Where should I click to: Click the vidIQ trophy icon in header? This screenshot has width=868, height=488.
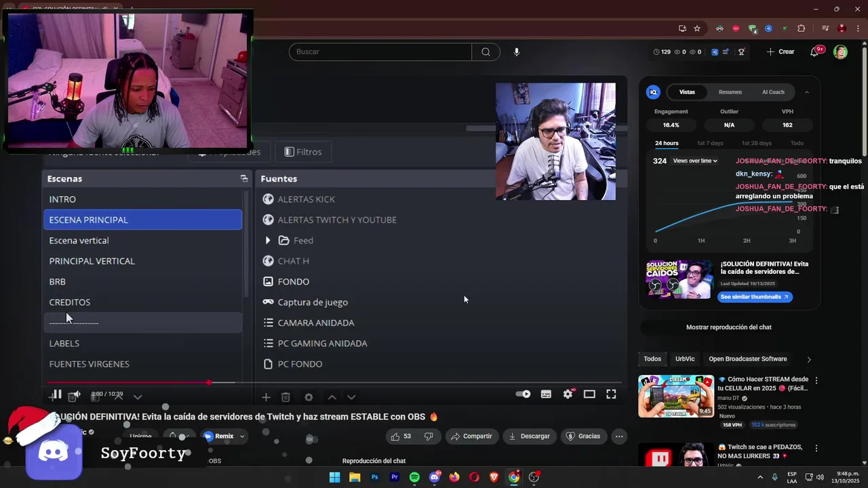pyautogui.click(x=741, y=52)
